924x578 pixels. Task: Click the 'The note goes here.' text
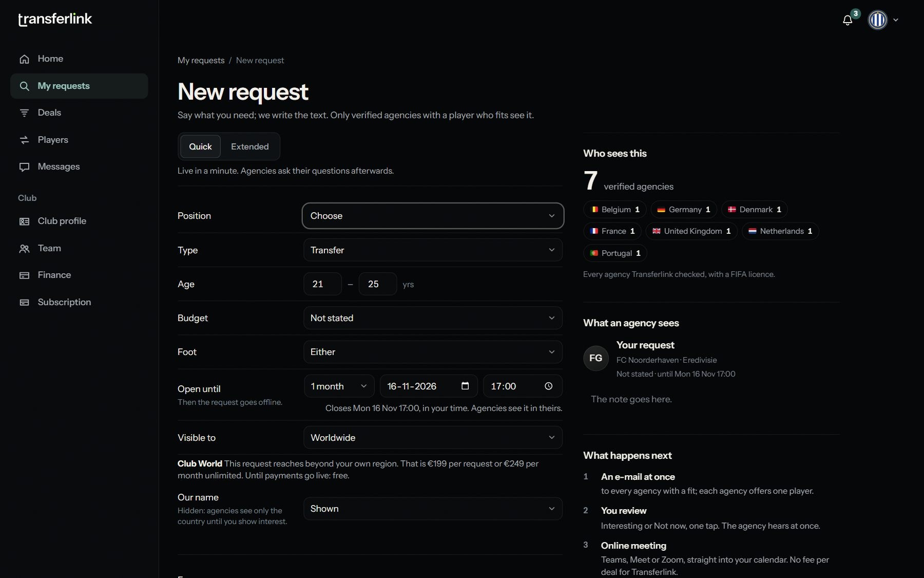(x=631, y=399)
